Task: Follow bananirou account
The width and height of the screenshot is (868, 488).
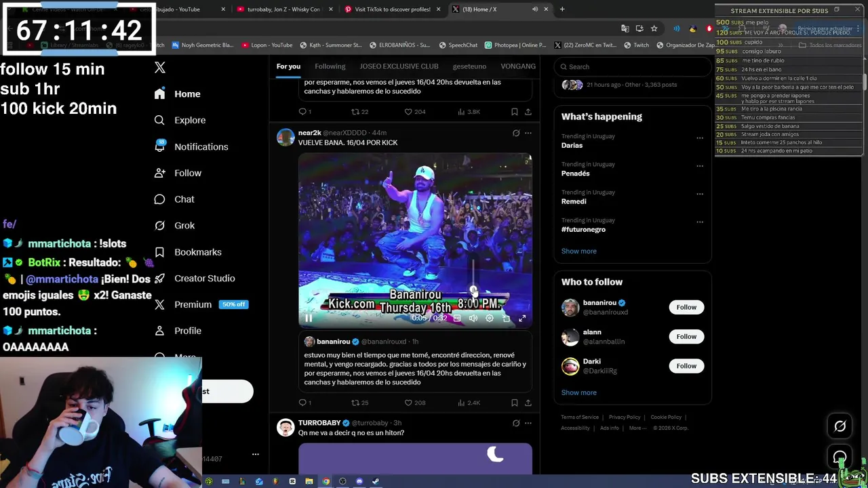Action: click(x=686, y=307)
